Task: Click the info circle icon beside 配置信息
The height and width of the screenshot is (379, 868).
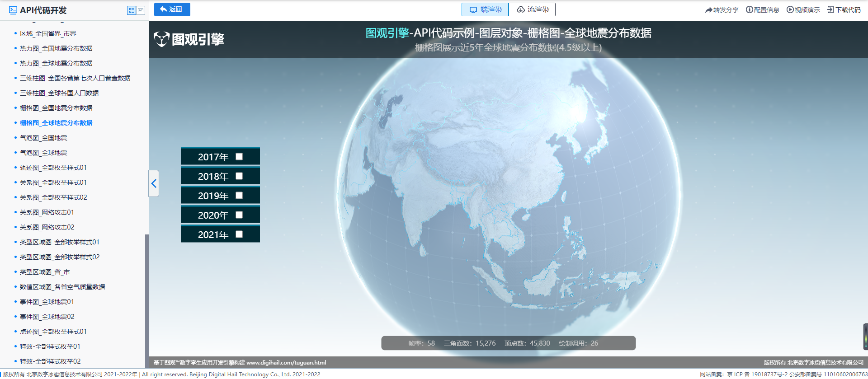Action: pos(749,9)
